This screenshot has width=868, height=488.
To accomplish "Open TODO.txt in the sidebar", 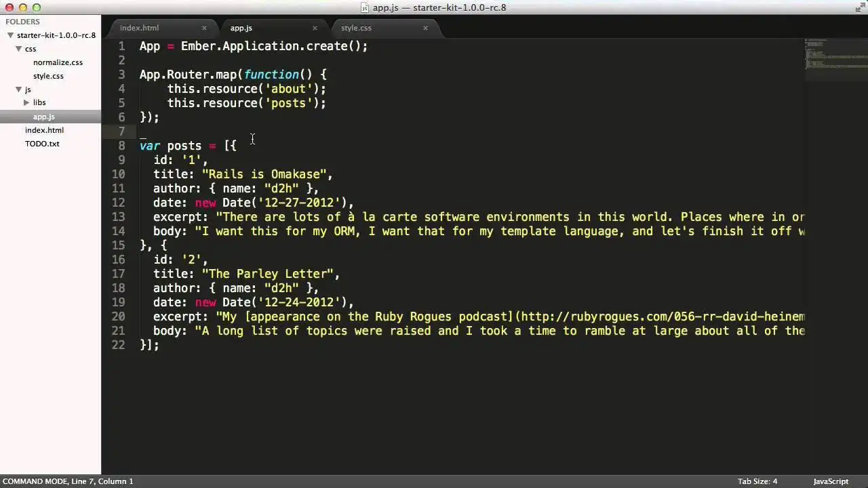I will pyautogui.click(x=42, y=144).
